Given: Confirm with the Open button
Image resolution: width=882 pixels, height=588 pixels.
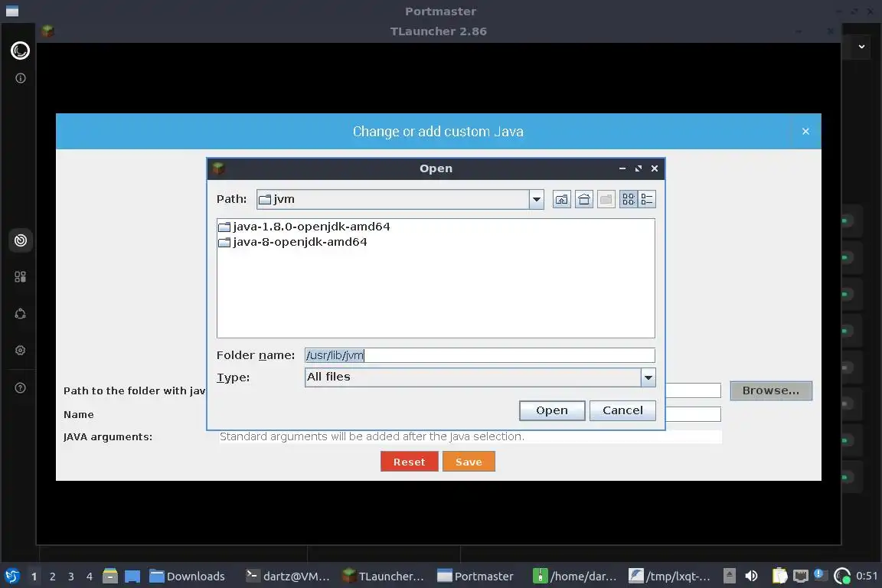Looking at the screenshot, I should [552, 410].
